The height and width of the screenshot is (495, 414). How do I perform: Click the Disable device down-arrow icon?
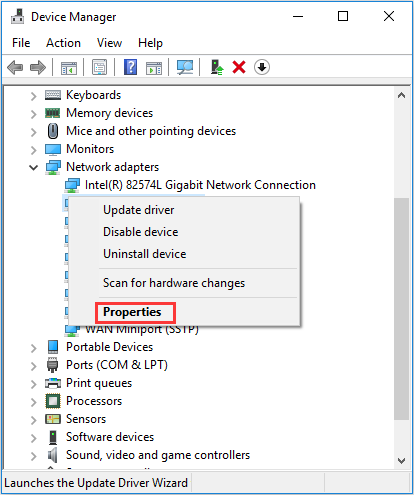262,67
